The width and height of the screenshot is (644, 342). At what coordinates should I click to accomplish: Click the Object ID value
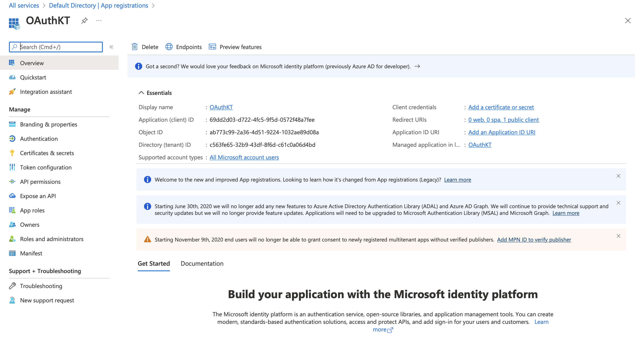[x=264, y=132]
